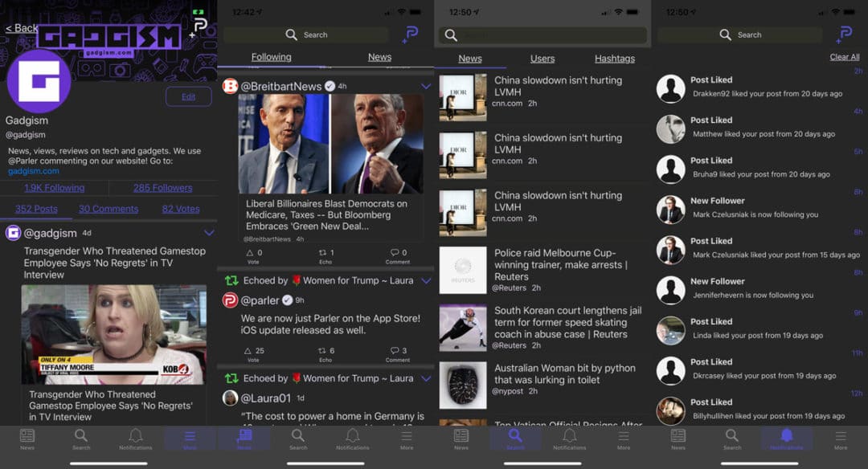Viewport: 868px width, 469px height.
Task: Tap the highlighted More icon on the profile screen
Action: [x=190, y=439]
